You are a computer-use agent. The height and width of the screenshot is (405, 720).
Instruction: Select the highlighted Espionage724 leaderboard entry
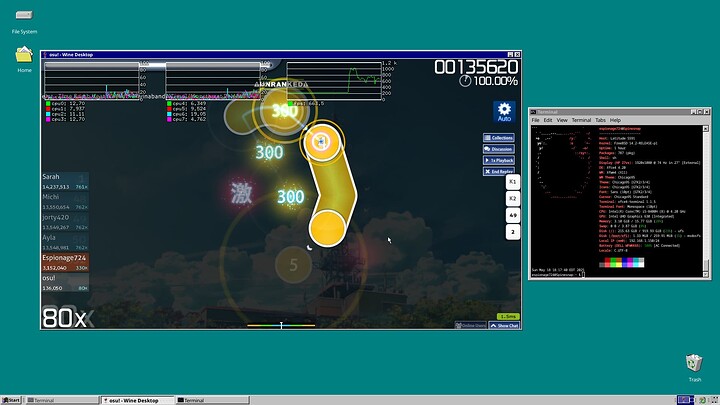pos(65,262)
